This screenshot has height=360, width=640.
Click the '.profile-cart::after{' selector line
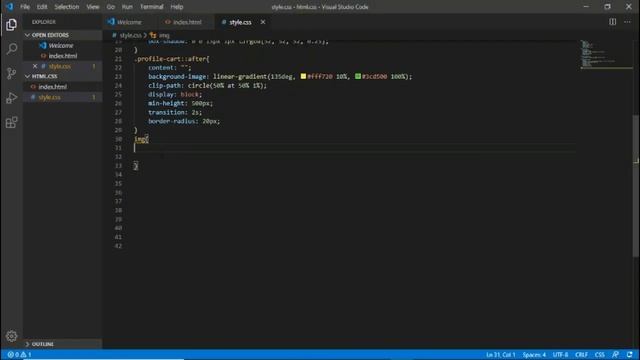pyautogui.click(x=172, y=59)
